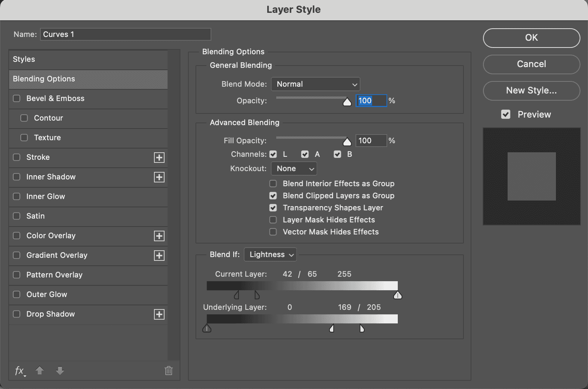Viewport: 588px width, 389px height.
Task: Click the style preview thumbnail
Action: point(532,176)
